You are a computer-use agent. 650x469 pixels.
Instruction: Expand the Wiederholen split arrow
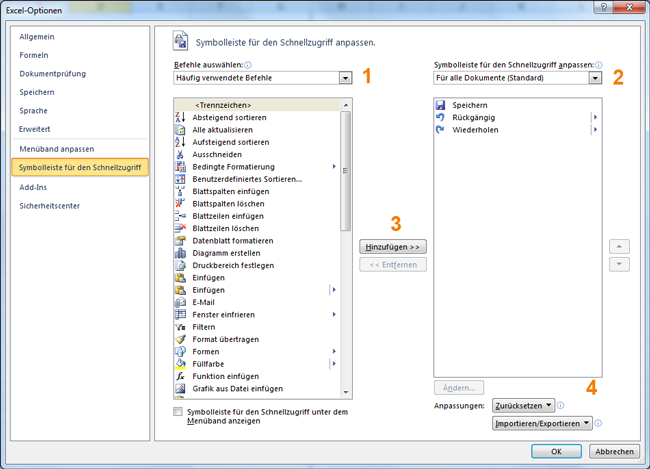point(595,130)
